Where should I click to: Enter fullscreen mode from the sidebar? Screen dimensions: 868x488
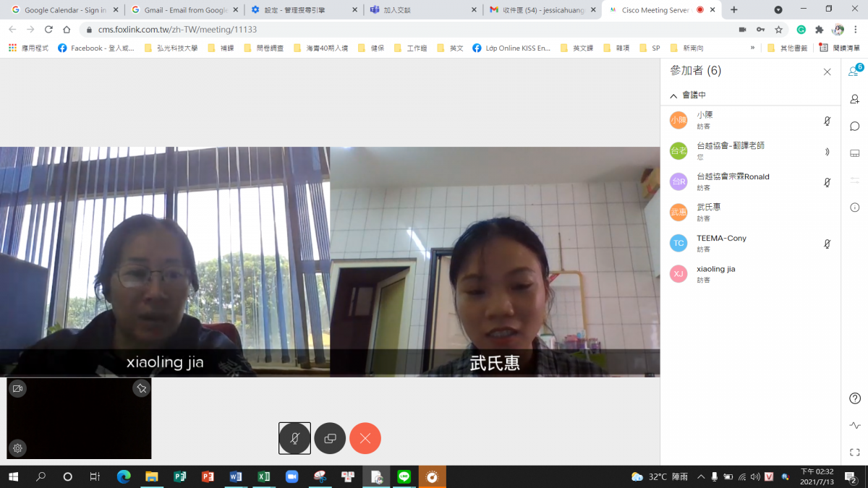coord(854,452)
